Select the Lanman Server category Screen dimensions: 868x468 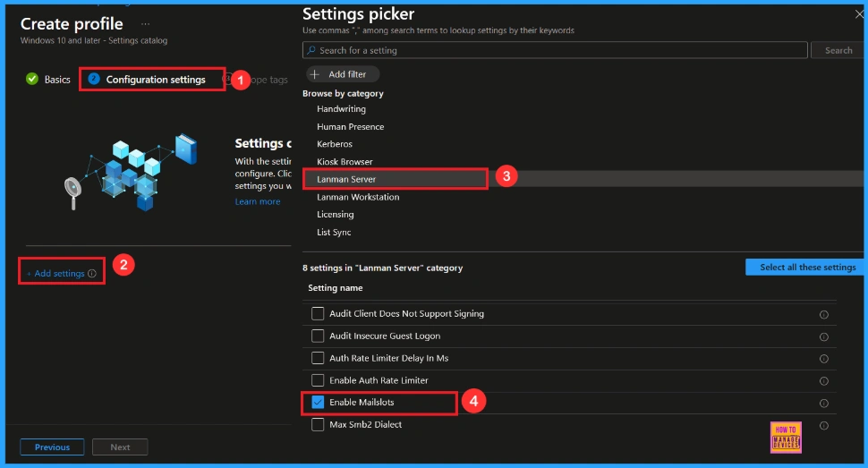(346, 179)
